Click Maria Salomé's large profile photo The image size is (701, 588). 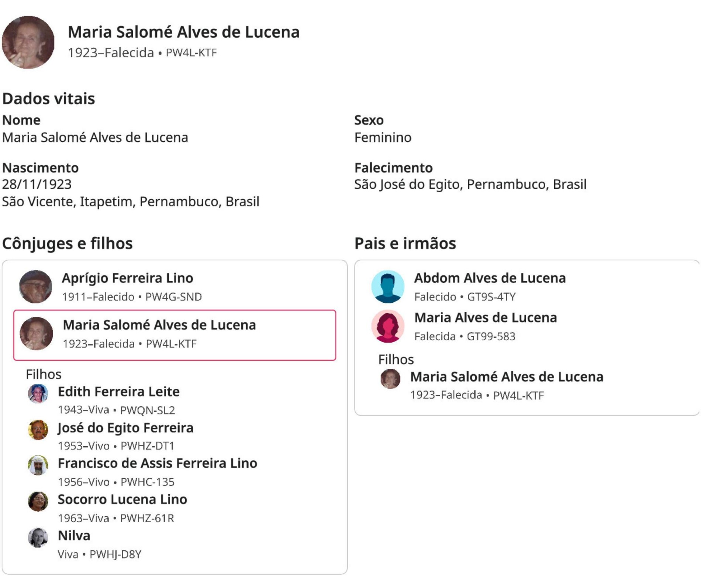[28, 42]
